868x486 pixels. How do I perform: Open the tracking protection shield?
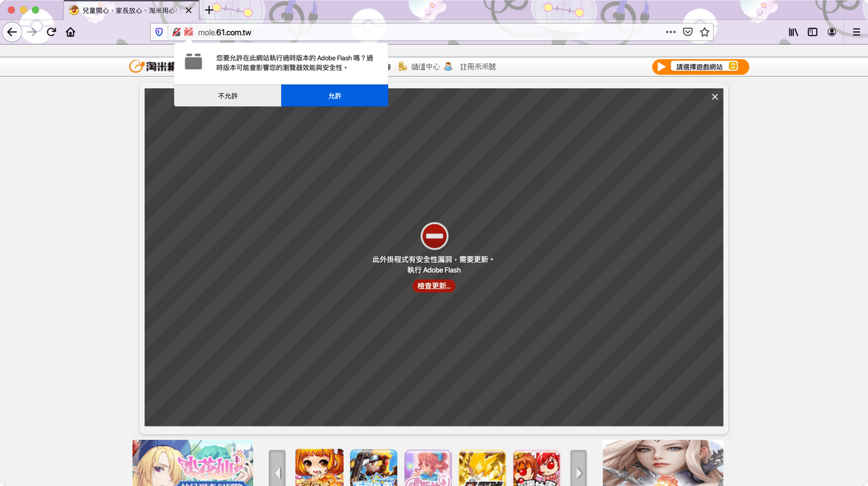159,32
